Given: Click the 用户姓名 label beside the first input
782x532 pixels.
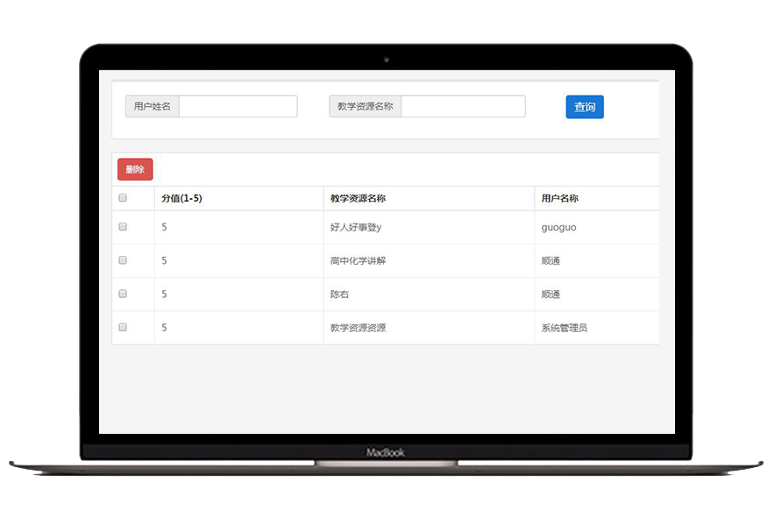Looking at the screenshot, I should tap(153, 107).
